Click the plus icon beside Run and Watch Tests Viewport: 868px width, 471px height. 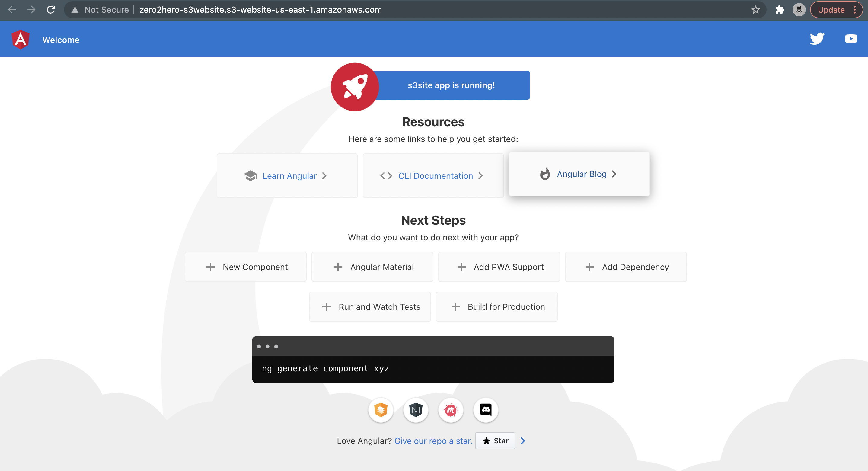(327, 307)
